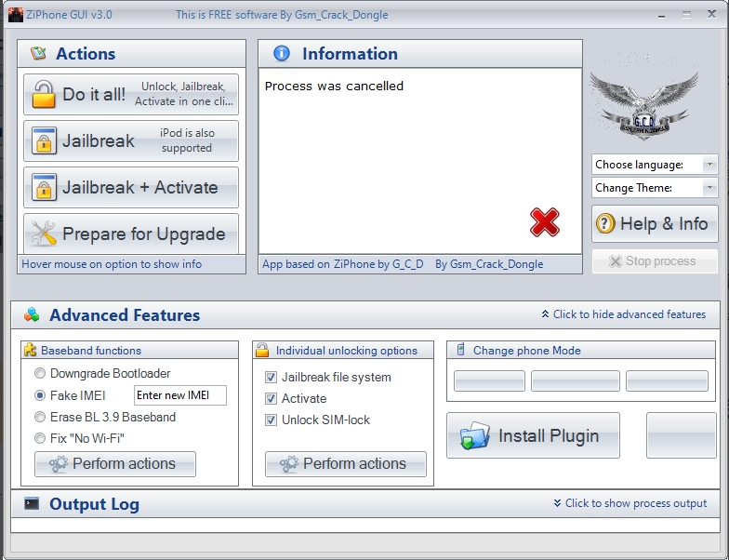
Task: Click the Output Log heading
Action: click(95, 504)
